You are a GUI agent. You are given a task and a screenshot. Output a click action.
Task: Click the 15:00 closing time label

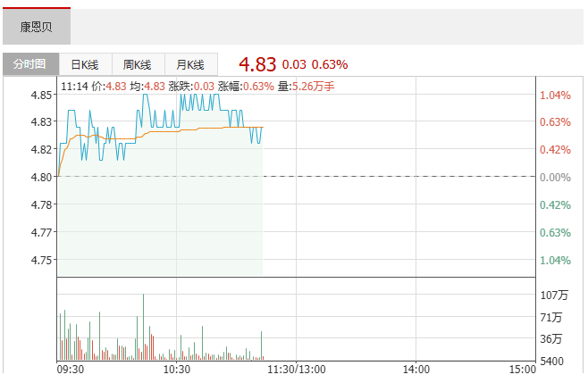(x=523, y=369)
